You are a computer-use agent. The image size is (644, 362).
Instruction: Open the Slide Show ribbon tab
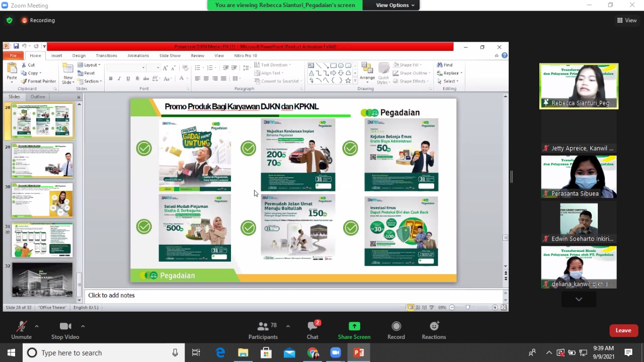tap(170, 55)
